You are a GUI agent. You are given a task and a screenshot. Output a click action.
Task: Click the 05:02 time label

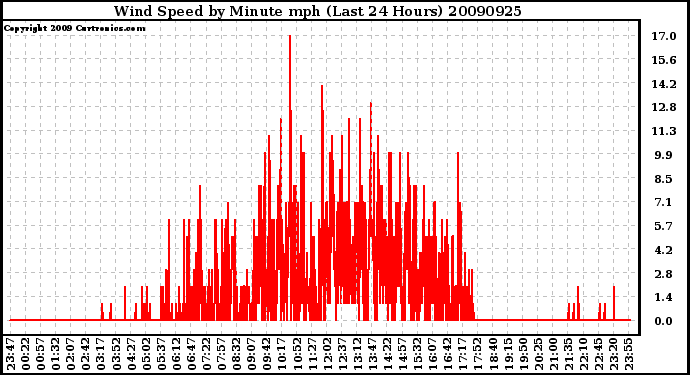tap(146, 354)
